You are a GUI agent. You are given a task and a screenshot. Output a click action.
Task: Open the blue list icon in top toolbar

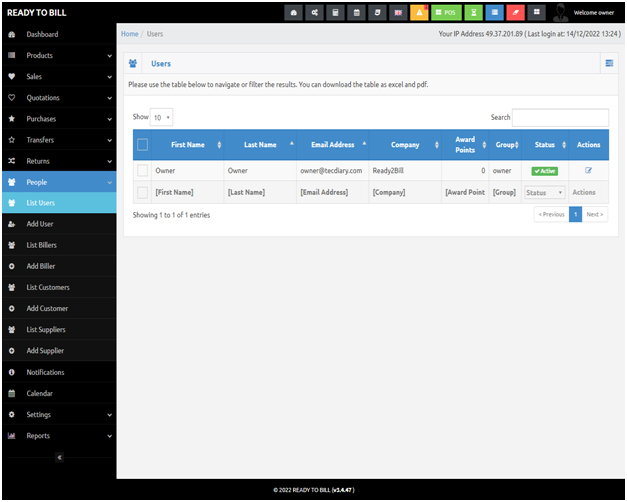[495, 13]
